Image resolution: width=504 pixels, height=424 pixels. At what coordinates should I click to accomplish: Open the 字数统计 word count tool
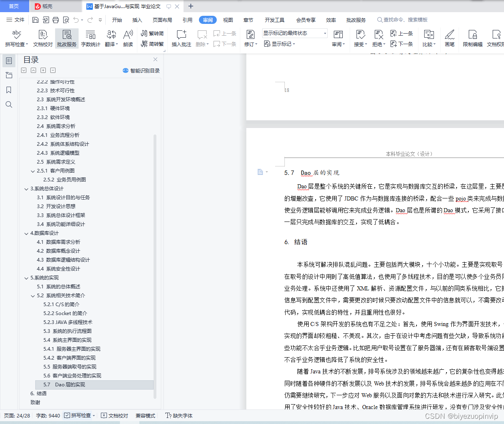(x=90, y=38)
